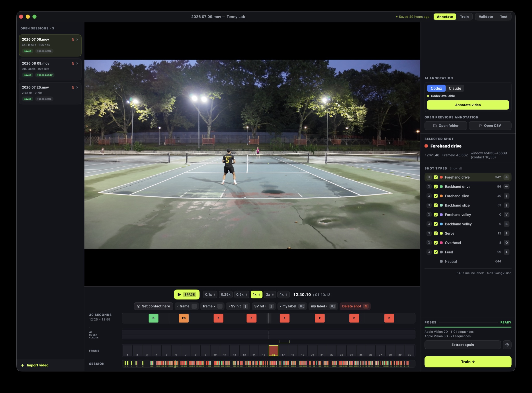Image resolution: width=532 pixels, height=393 pixels.
Task: Select the green B marker on 30-second timeline
Action: [x=153, y=318]
